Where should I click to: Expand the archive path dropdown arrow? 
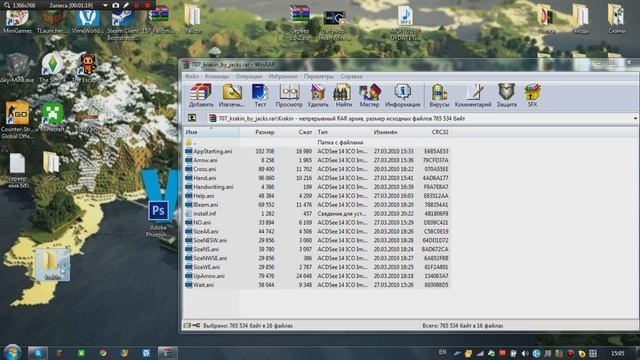tap(636, 118)
